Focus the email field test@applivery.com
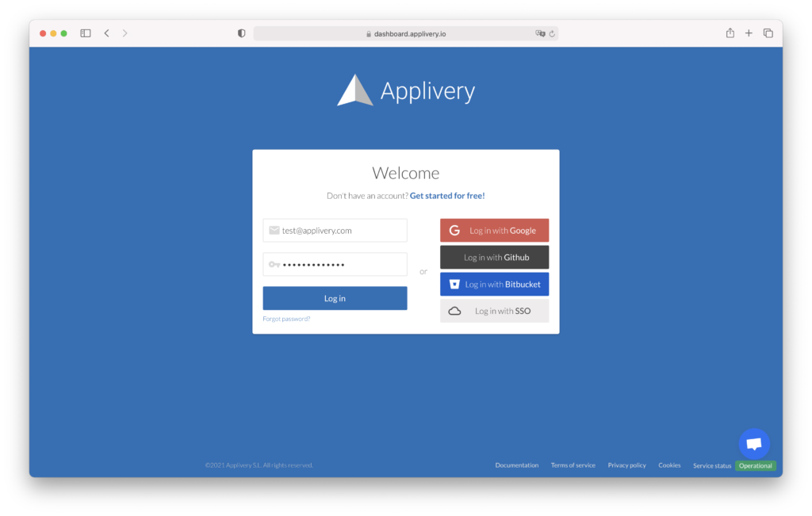This screenshot has height=516, width=812. pyautogui.click(x=335, y=231)
